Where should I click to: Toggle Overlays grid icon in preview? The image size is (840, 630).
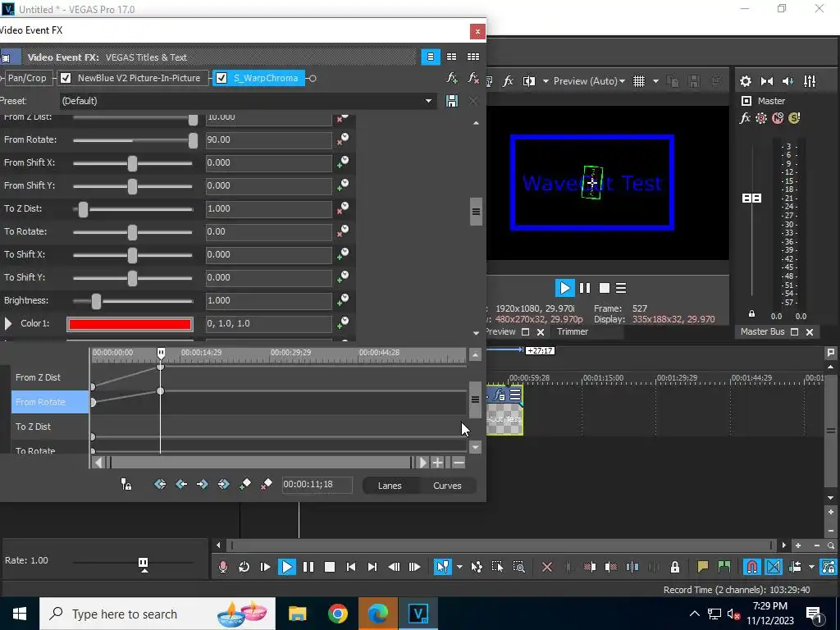point(639,81)
